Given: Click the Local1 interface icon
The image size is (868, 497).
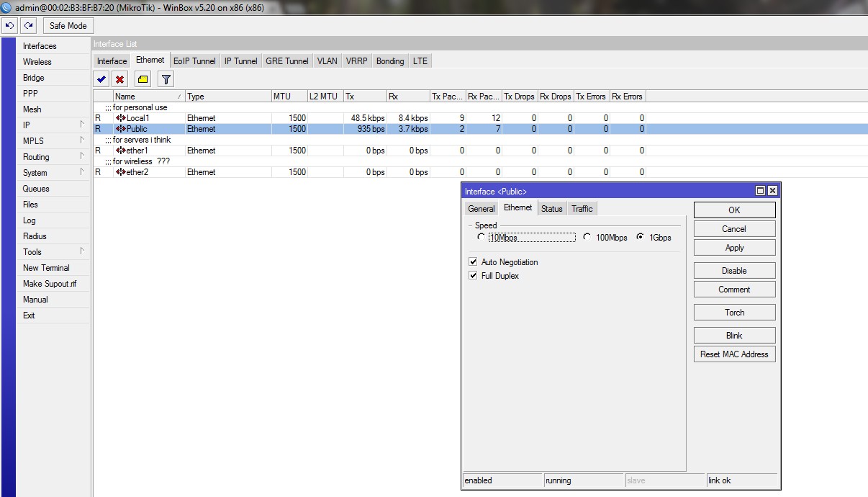Looking at the screenshot, I should click(120, 117).
